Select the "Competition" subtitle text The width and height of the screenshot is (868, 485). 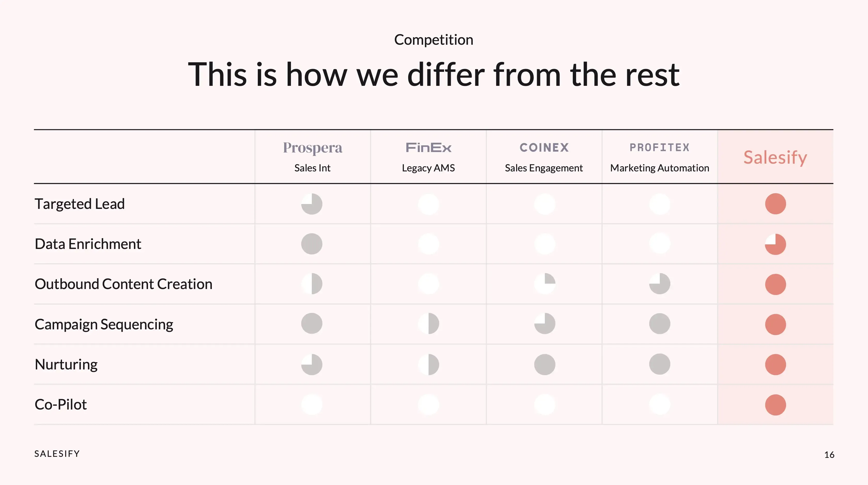click(434, 40)
